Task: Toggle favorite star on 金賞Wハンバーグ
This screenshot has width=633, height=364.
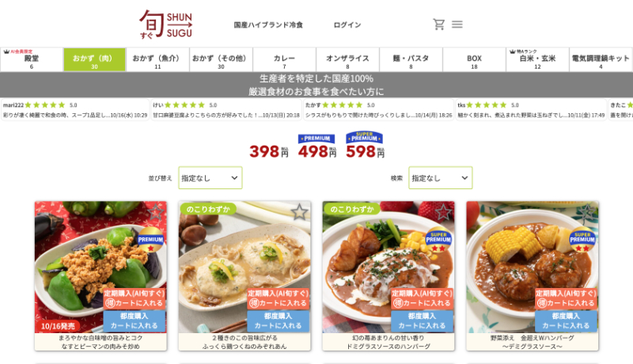Action: click(587, 211)
